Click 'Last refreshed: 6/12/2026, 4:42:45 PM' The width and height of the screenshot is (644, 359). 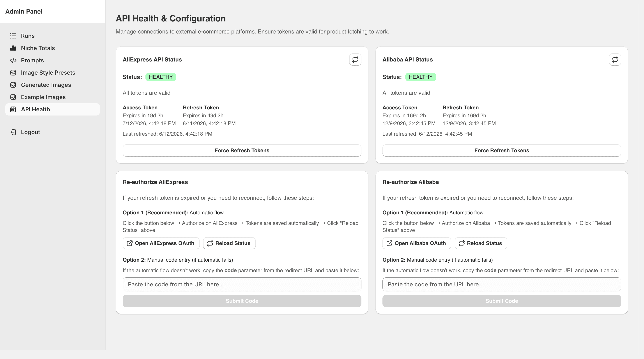coord(427,134)
